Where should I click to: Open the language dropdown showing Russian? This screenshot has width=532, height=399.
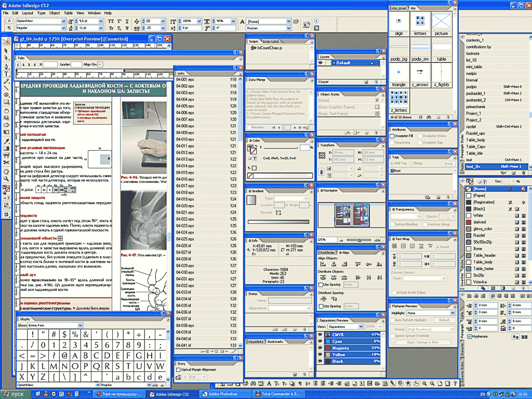[x=288, y=28]
